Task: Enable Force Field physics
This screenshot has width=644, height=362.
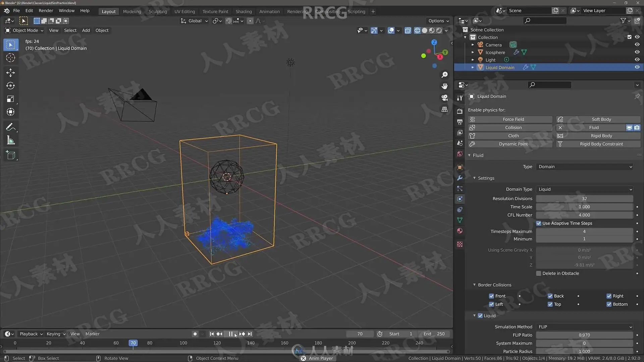Action: point(510,119)
